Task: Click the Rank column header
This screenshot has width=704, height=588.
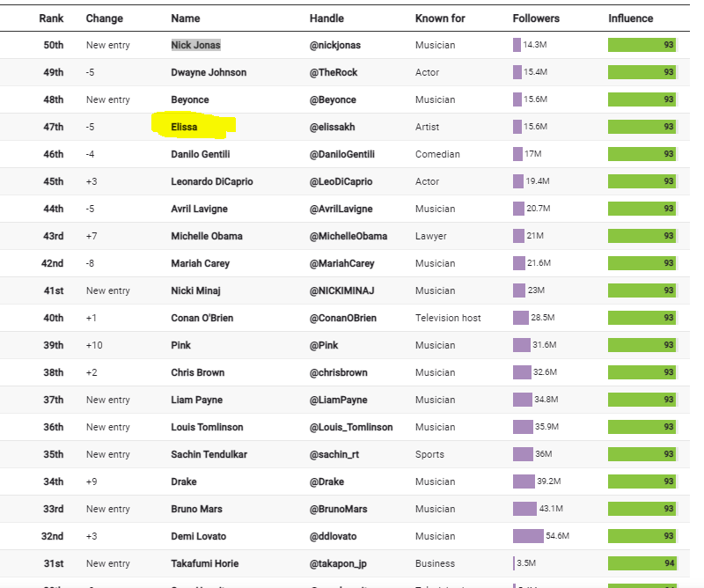Action: pyautogui.click(x=51, y=18)
